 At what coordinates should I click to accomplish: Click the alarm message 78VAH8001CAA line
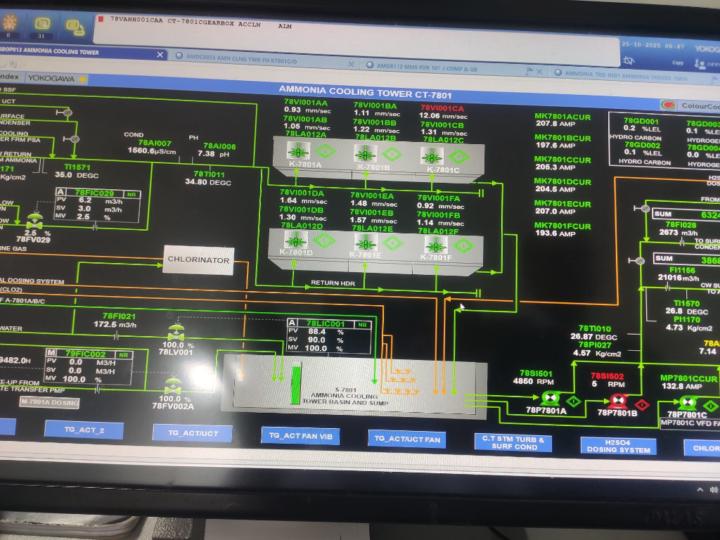[202, 23]
